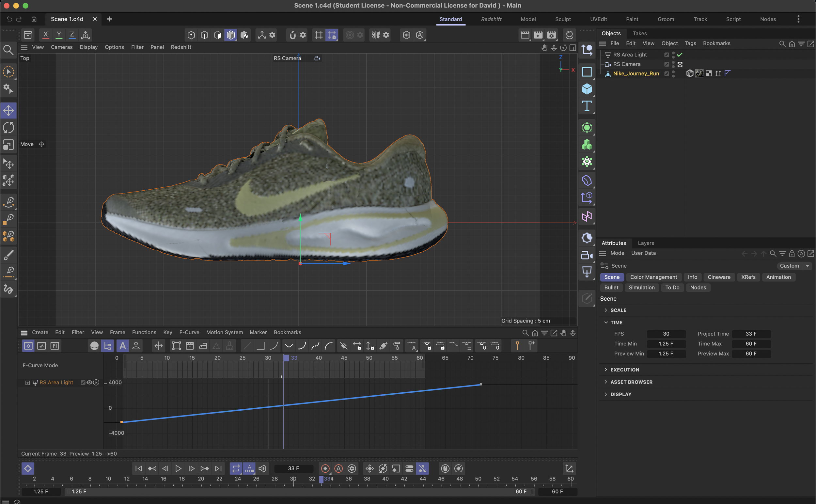Viewport: 816px width, 504px height.
Task: Add a Camera object from the side palette
Action: [x=587, y=255]
